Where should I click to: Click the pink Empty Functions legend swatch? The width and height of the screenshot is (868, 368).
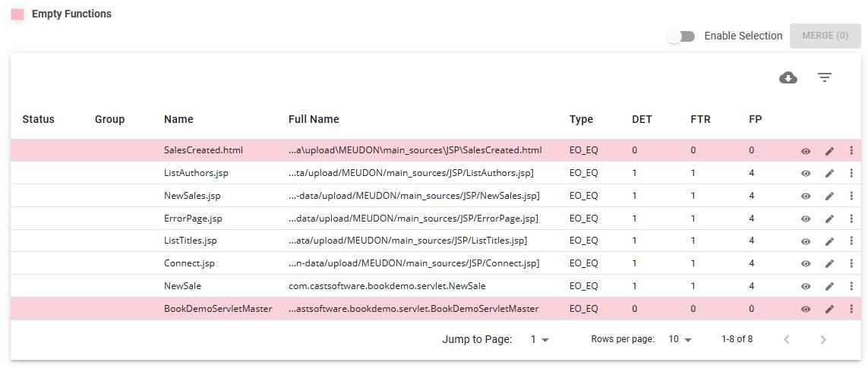pos(17,14)
